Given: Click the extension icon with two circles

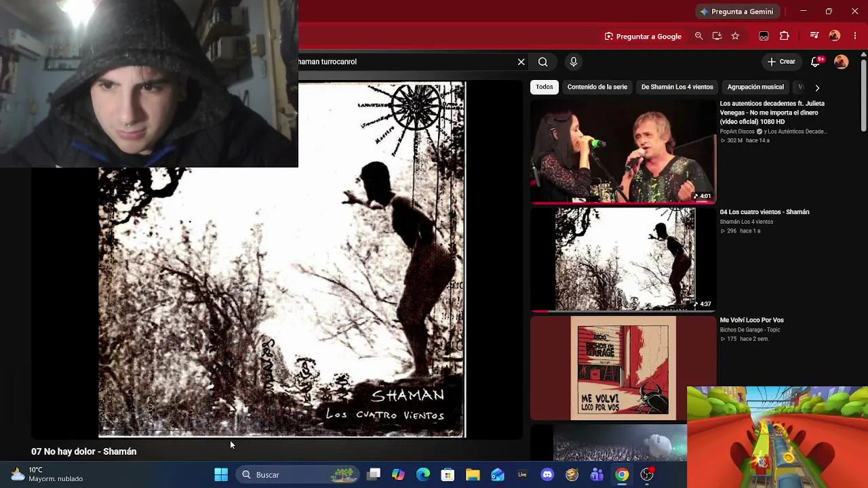Looking at the screenshot, I should point(764,36).
